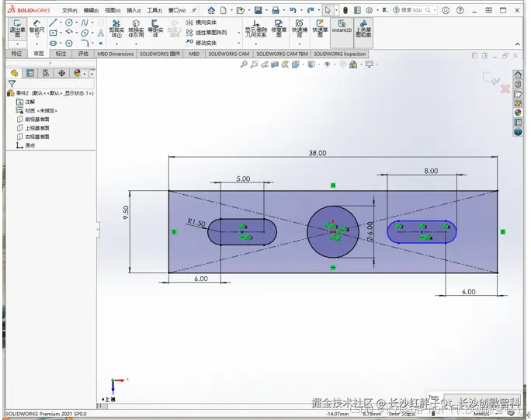Select the sketch Text (A) tool
This screenshot has height=420, width=531.
pyautogui.click(x=101, y=33)
